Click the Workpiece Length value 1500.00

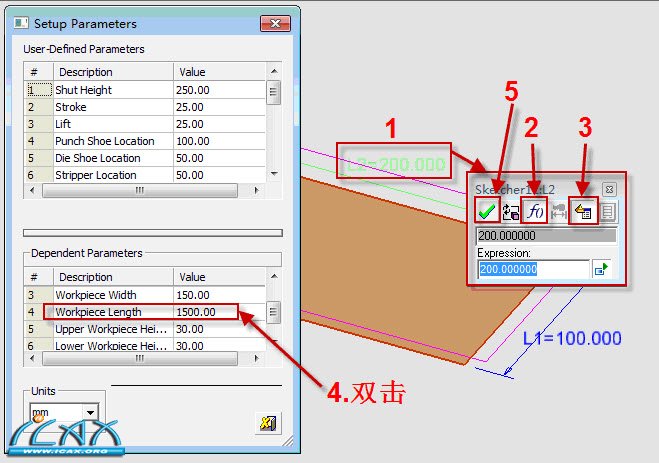click(196, 312)
